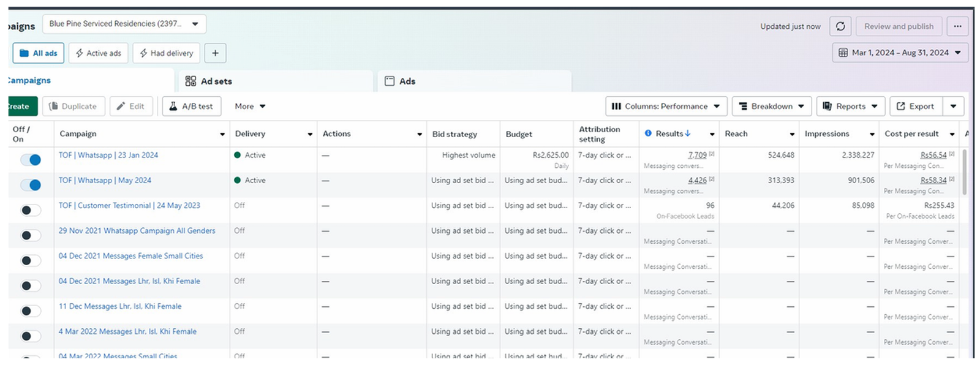Open Campaign column header dropdown arrow
Viewport: 980px width, 365px height.
click(222, 134)
